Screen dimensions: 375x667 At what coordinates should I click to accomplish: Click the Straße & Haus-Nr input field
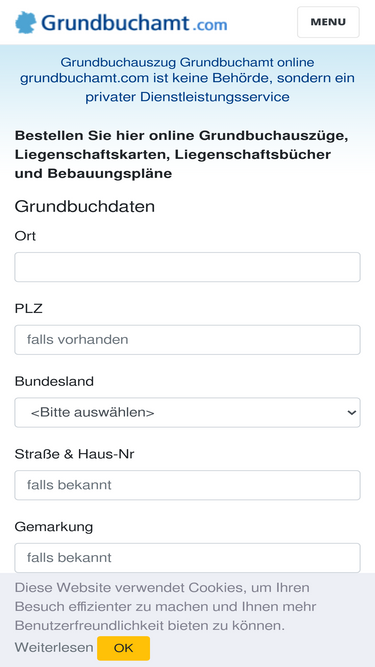(x=188, y=485)
